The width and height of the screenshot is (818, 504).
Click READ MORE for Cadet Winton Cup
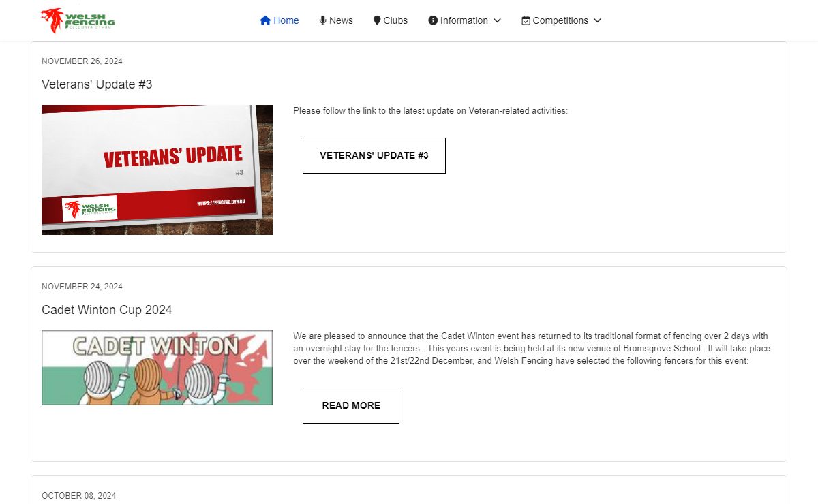click(x=351, y=405)
